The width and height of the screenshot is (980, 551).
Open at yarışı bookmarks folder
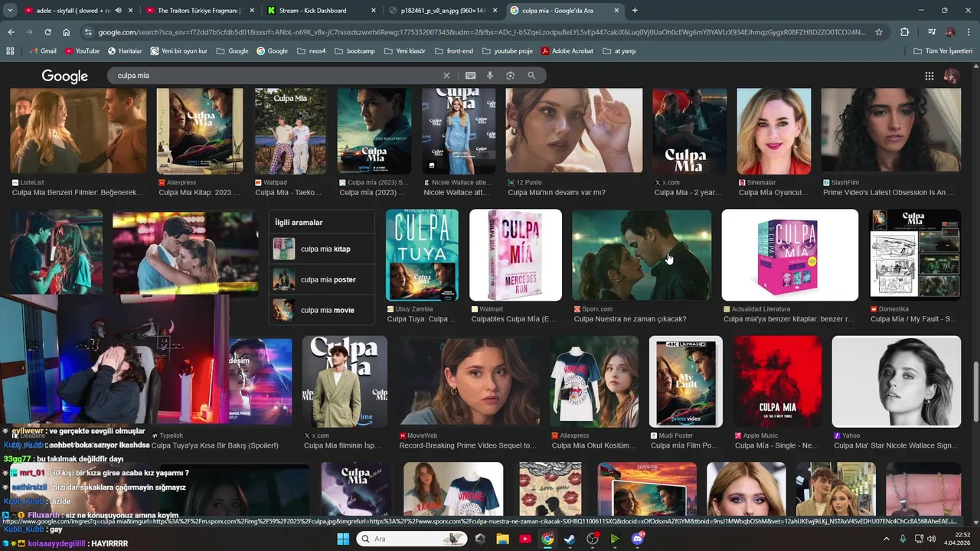pyautogui.click(x=619, y=51)
